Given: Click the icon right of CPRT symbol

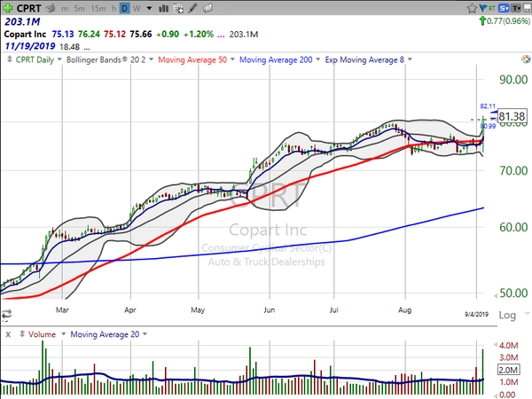Looking at the screenshot, I should point(52,8).
